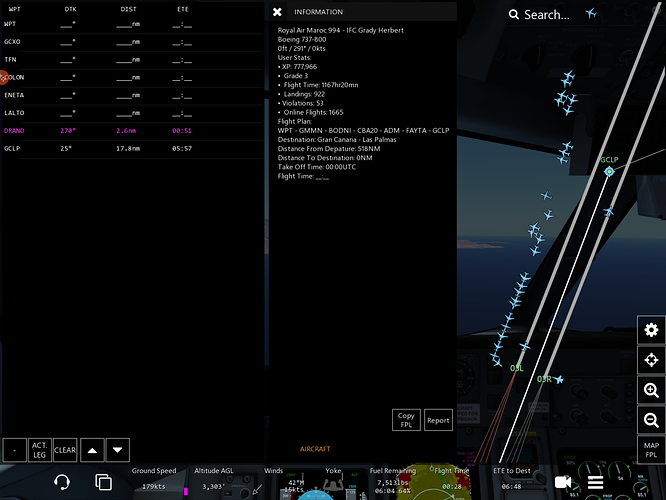Select the aircraft right of the GCLP track
The image size is (666, 500).
(x=609, y=211)
